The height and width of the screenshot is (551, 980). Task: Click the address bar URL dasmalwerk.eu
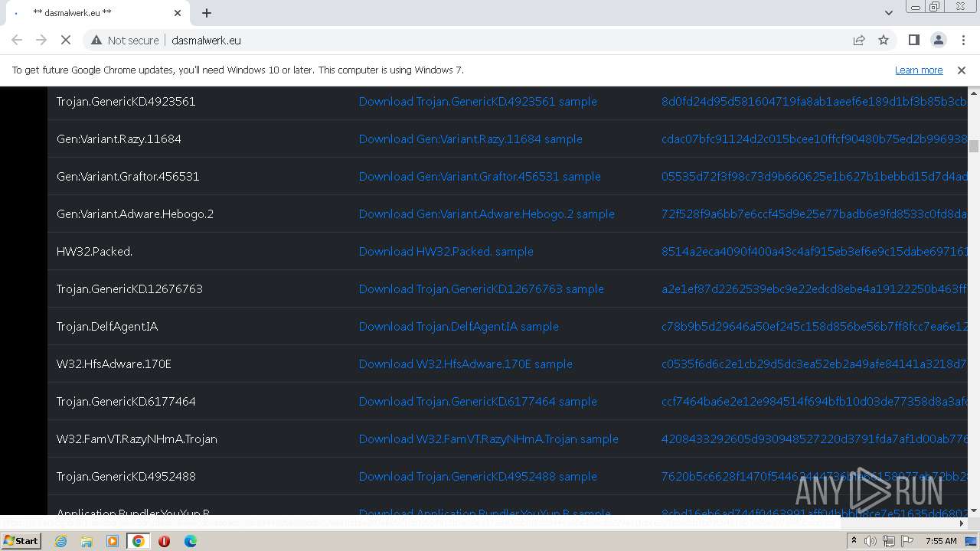[206, 40]
